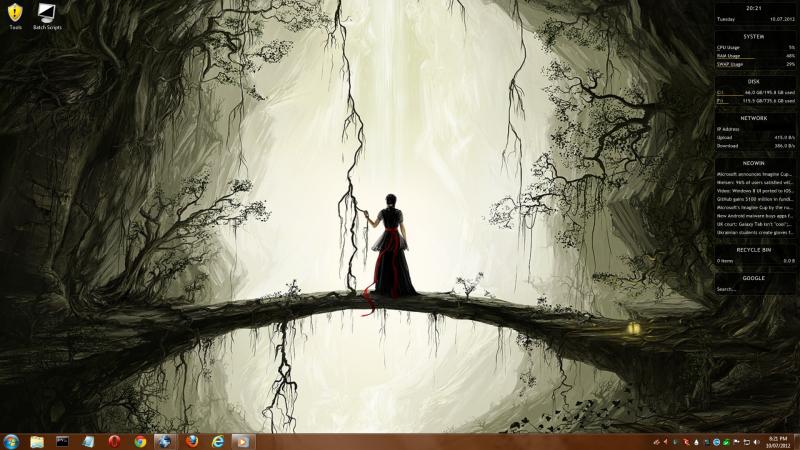Image resolution: width=800 pixels, height=450 pixels.
Task: Open the command prompt taskbar icon
Action: 62,442
